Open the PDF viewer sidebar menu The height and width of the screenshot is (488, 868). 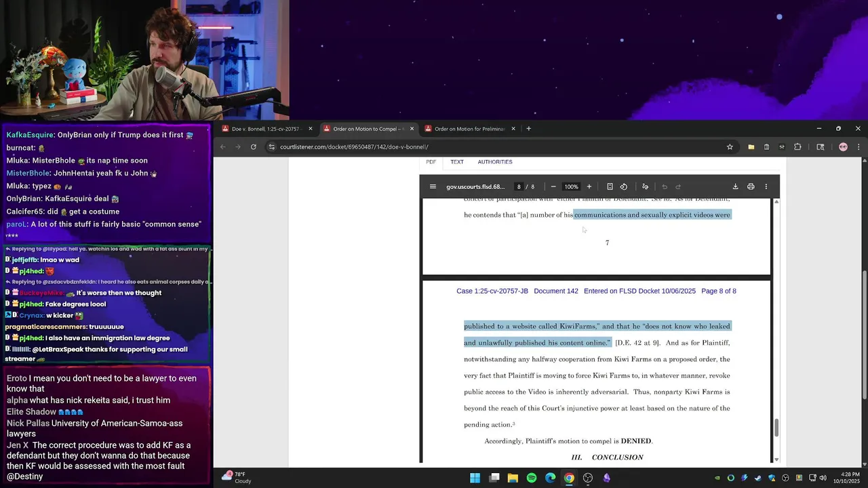point(433,187)
